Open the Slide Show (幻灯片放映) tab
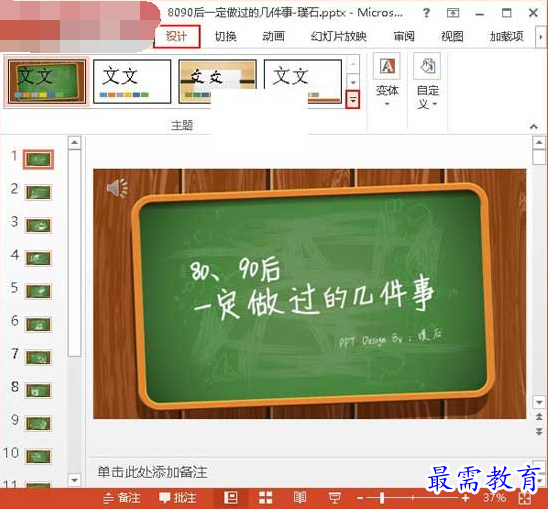 point(339,36)
